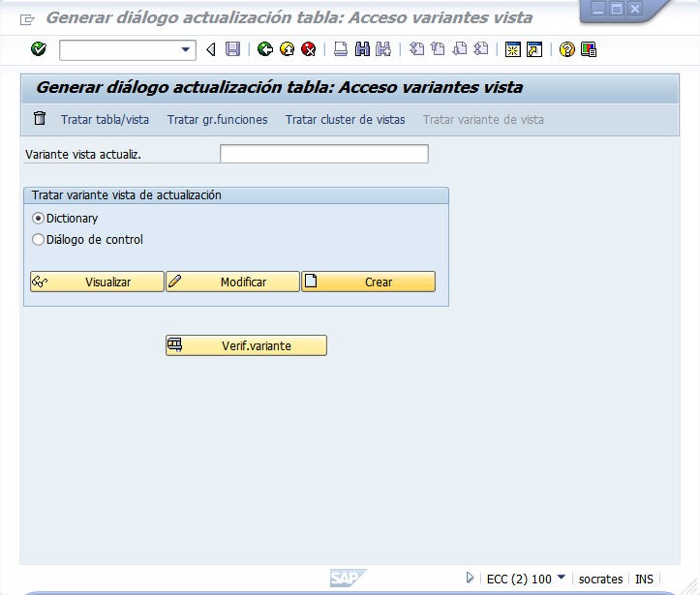Open Tratar tabla/vista menu item

pyautogui.click(x=105, y=120)
